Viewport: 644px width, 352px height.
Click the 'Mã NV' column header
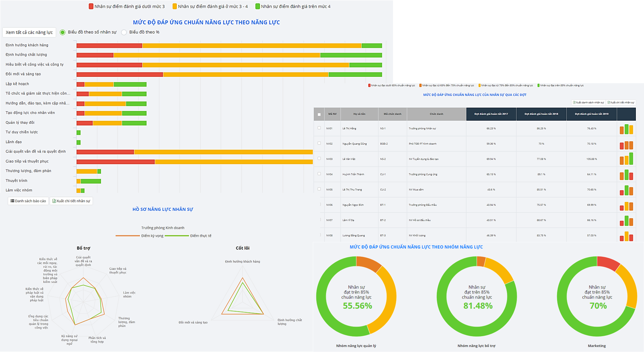click(x=332, y=114)
